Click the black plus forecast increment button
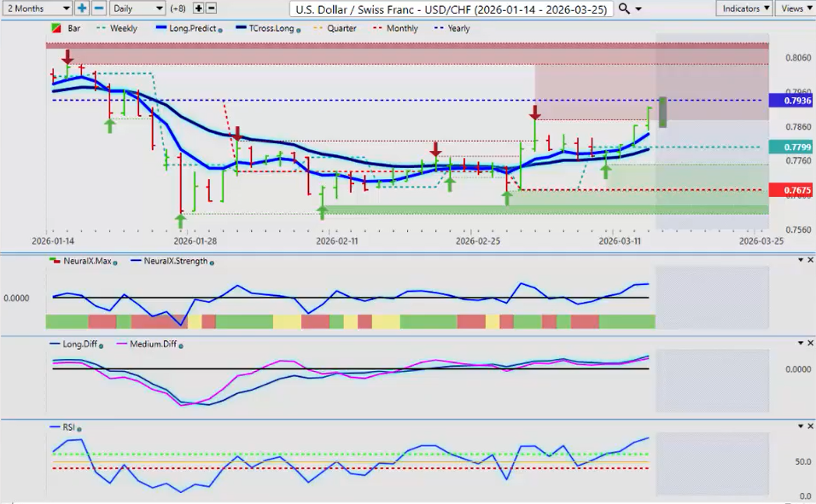Image resolution: width=816 pixels, height=504 pixels. tap(199, 8)
